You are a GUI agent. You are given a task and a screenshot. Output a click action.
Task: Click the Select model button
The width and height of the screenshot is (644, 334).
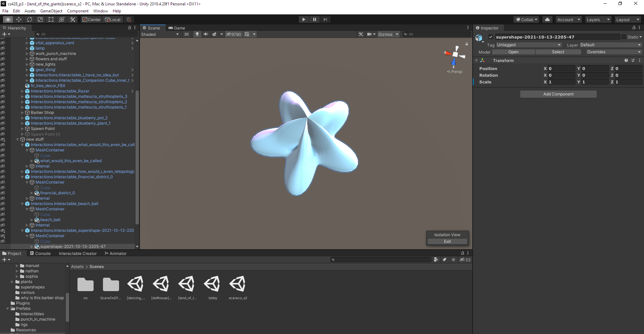click(558, 52)
